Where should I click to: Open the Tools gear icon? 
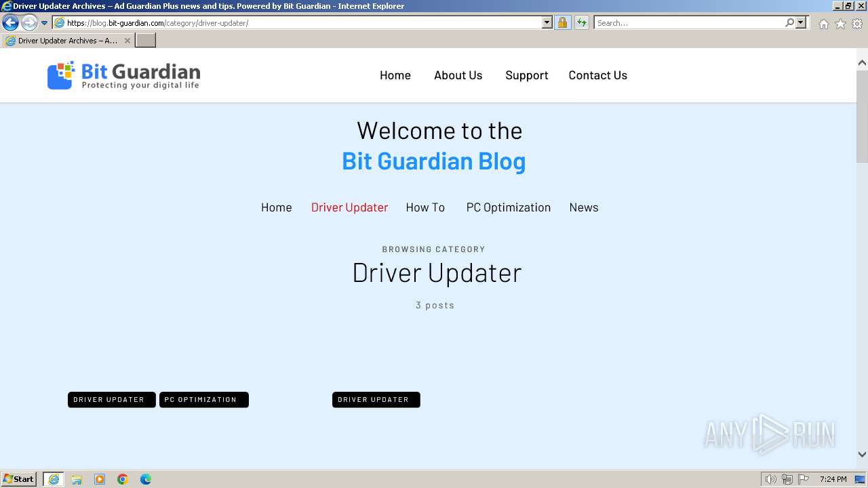857,24
